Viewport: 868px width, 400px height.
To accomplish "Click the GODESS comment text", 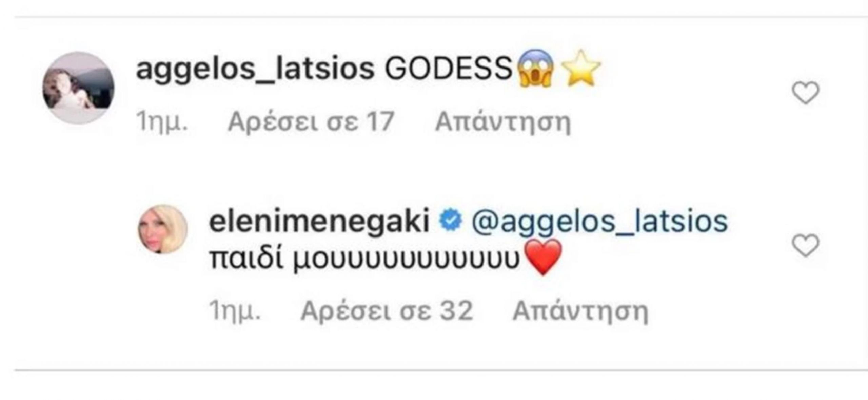I will 449,69.
